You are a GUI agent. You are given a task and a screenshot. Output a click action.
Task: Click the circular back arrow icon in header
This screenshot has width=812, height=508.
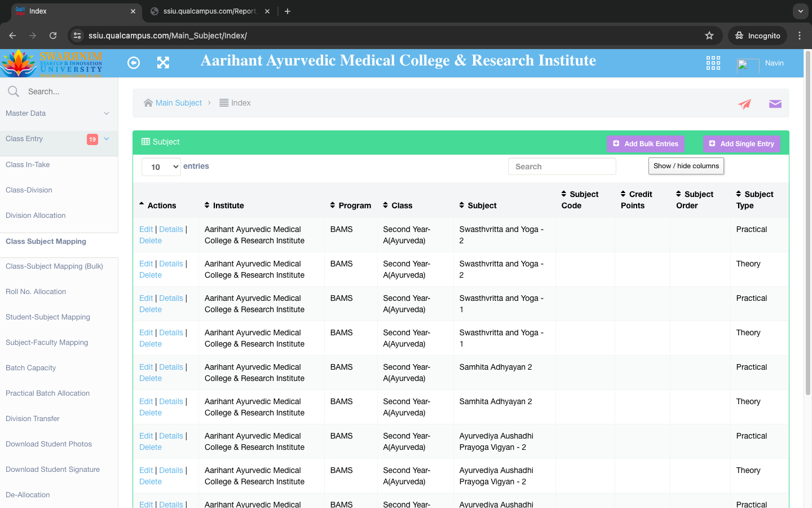(134, 63)
